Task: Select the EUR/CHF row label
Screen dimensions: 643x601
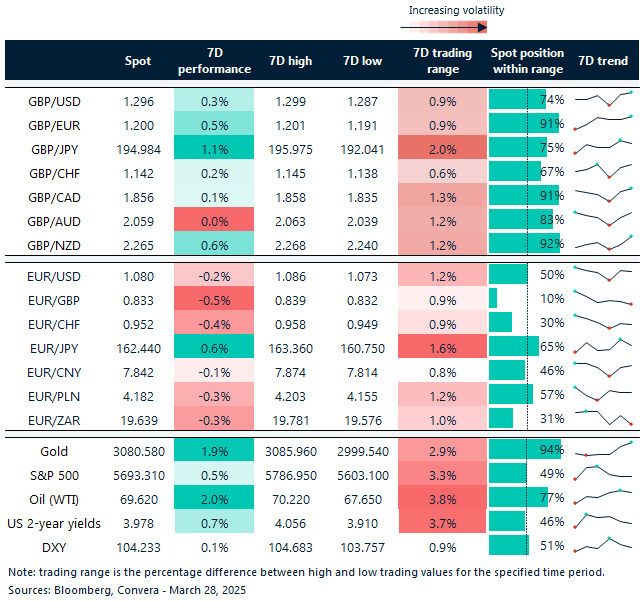Action: 54,325
